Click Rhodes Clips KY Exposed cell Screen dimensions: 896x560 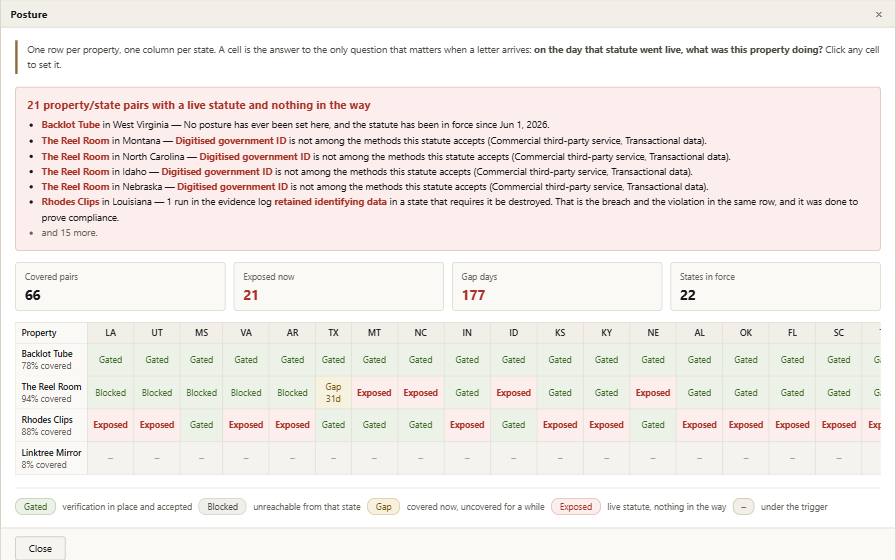coord(606,425)
